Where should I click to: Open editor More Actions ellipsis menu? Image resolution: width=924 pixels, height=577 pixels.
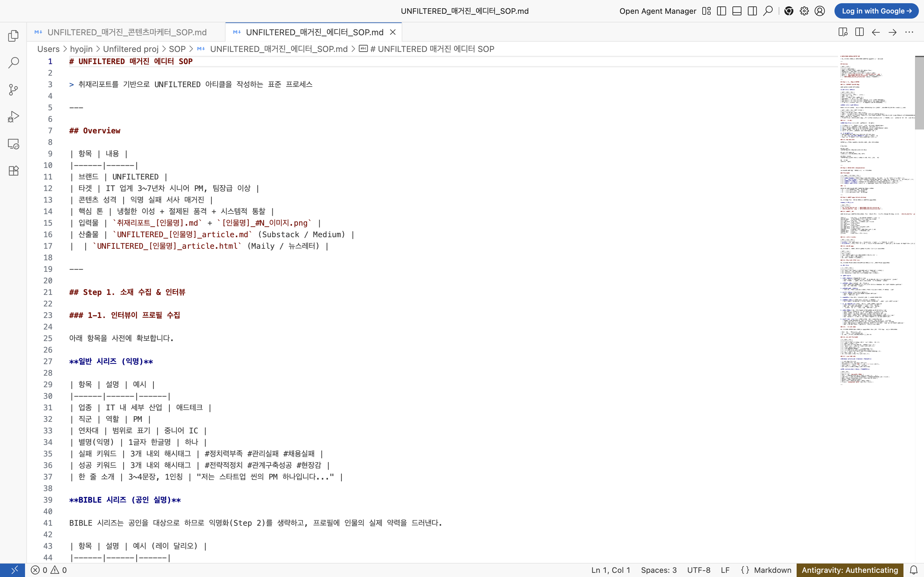click(x=909, y=32)
